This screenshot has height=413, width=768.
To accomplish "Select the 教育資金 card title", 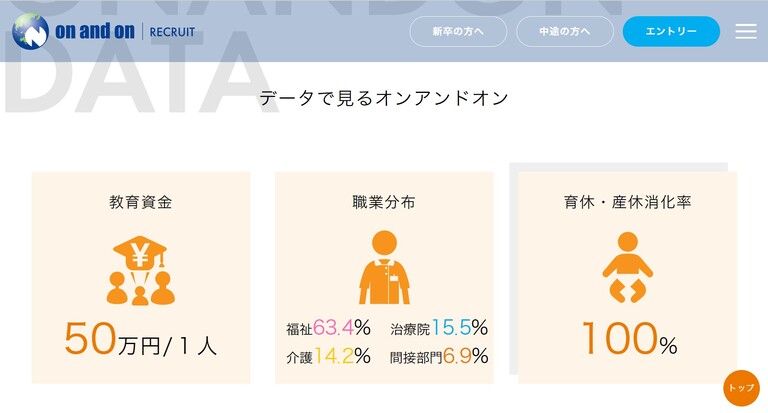I will (x=140, y=202).
